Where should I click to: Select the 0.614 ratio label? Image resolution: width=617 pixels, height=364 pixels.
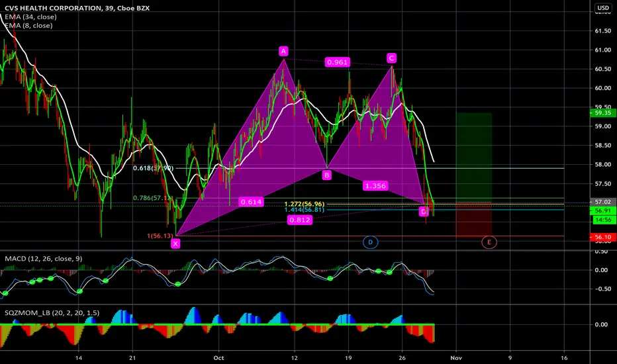[251, 202]
